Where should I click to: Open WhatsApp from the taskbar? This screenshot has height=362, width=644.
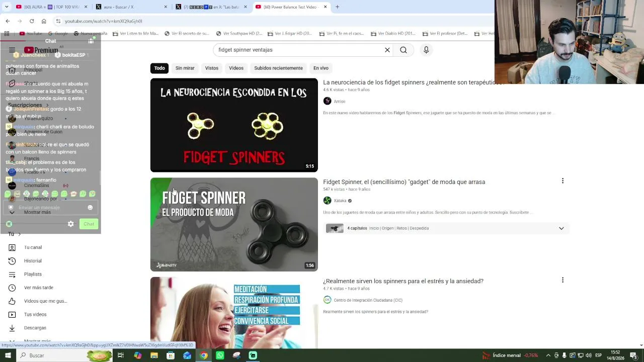pyautogui.click(x=220, y=355)
